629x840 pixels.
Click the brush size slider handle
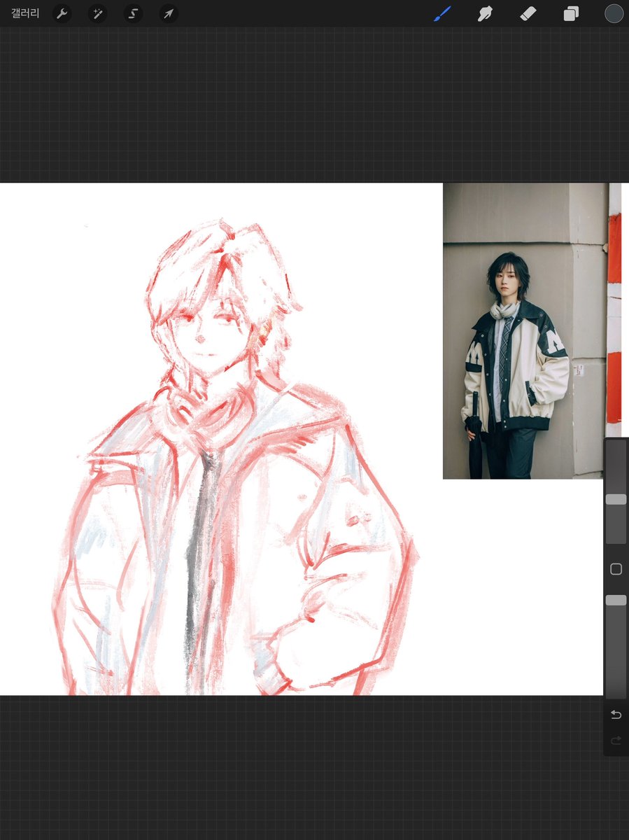(x=616, y=499)
